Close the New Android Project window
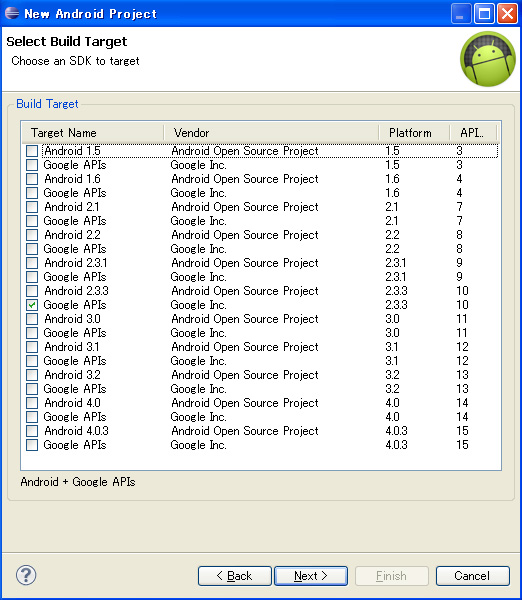Viewport: 522px width, 600px height. click(x=507, y=14)
